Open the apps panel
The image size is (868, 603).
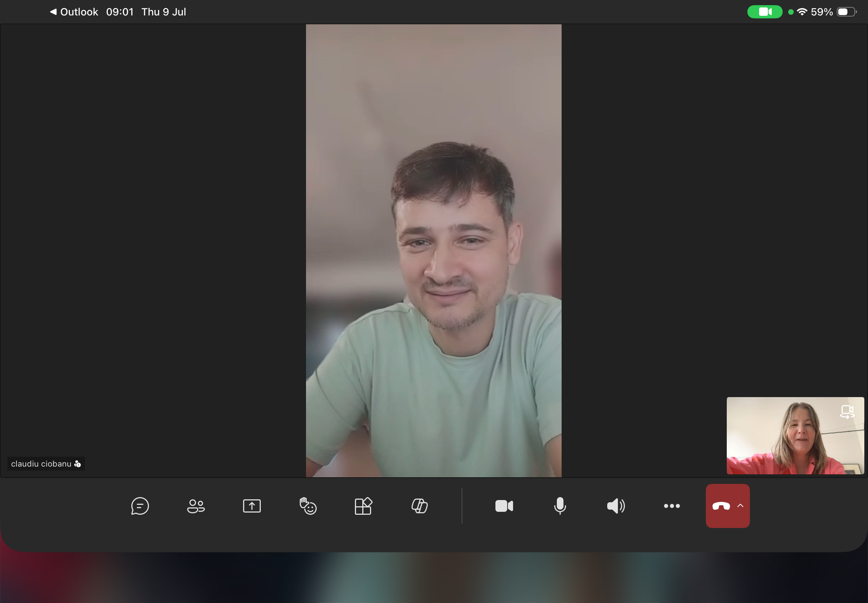pyautogui.click(x=363, y=506)
